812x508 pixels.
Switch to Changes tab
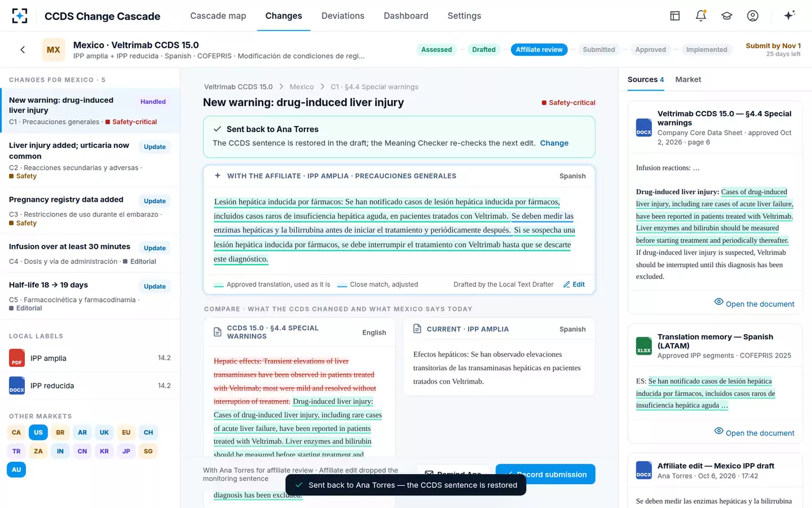284,16
